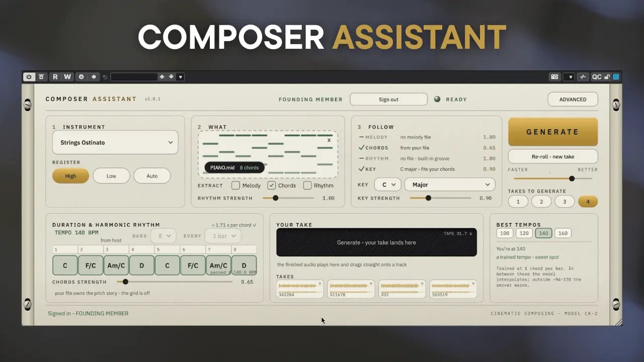This screenshot has height=362, width=644.
Task: Click Re-roll - new take
Action: click(x=552, y=156)
